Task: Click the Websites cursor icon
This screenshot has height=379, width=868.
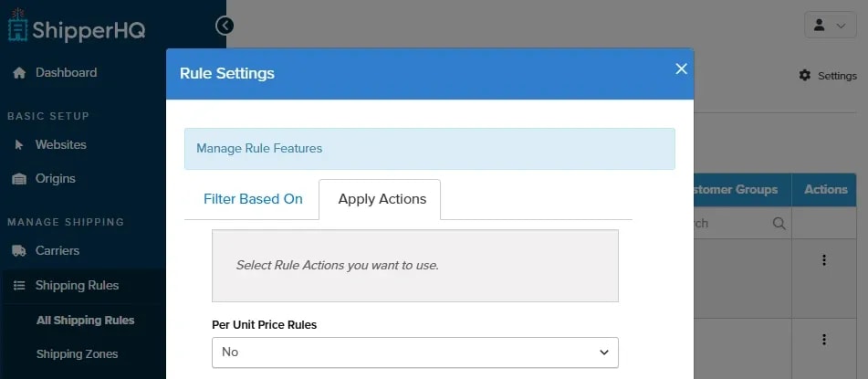Action: tap(19, 144)
